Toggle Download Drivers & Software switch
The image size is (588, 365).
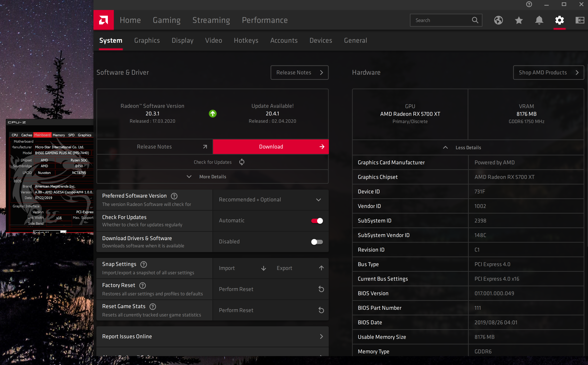click(317, 242)
